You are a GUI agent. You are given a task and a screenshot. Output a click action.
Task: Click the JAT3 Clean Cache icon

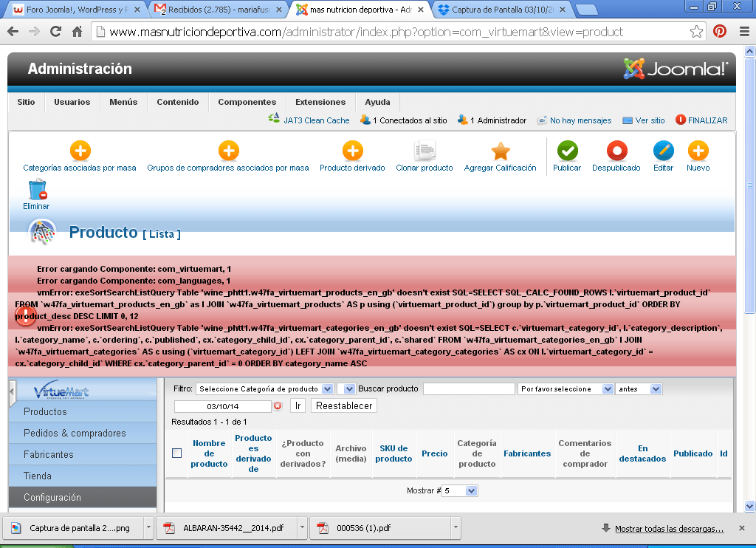tap(274, 118)
